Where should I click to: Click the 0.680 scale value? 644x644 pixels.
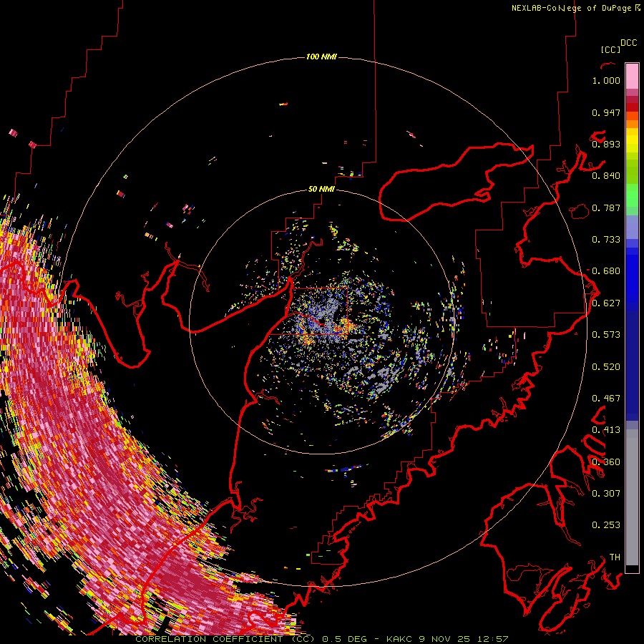point(606,271)
